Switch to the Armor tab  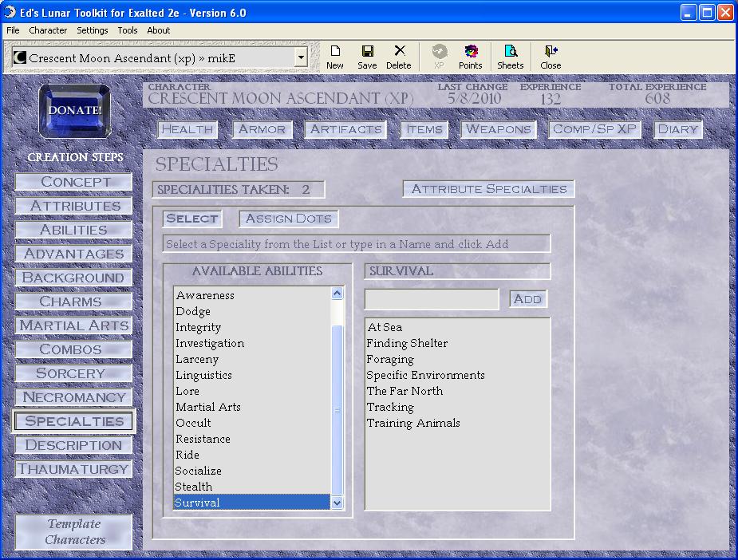click(x=262, y=129)
